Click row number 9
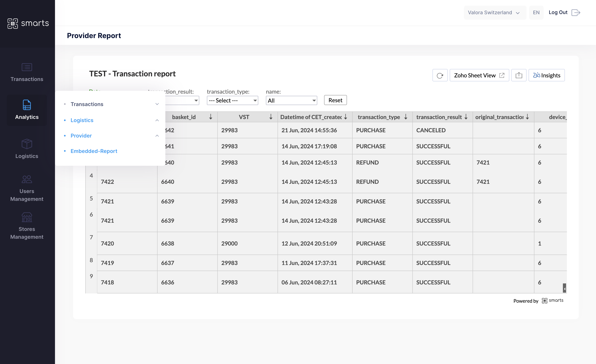The height and width of the screenshot is (364, 596). click(91, 276)
